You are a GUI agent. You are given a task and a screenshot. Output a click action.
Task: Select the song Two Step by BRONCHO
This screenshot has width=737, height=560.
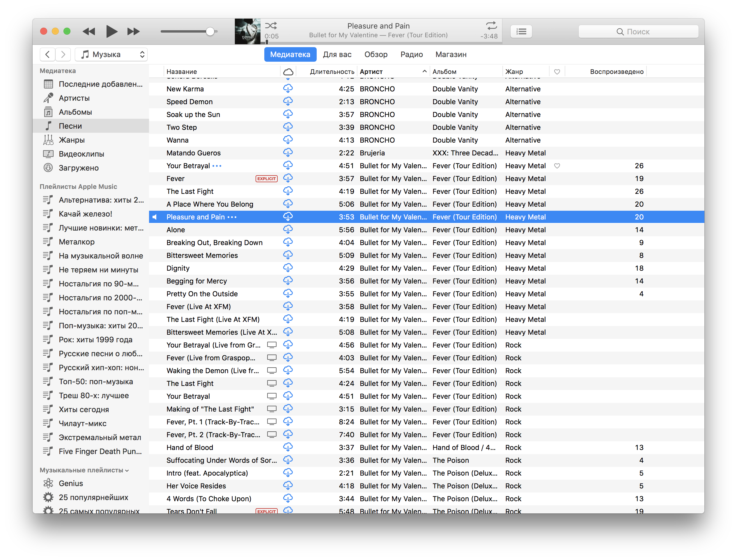pos(427,127)
